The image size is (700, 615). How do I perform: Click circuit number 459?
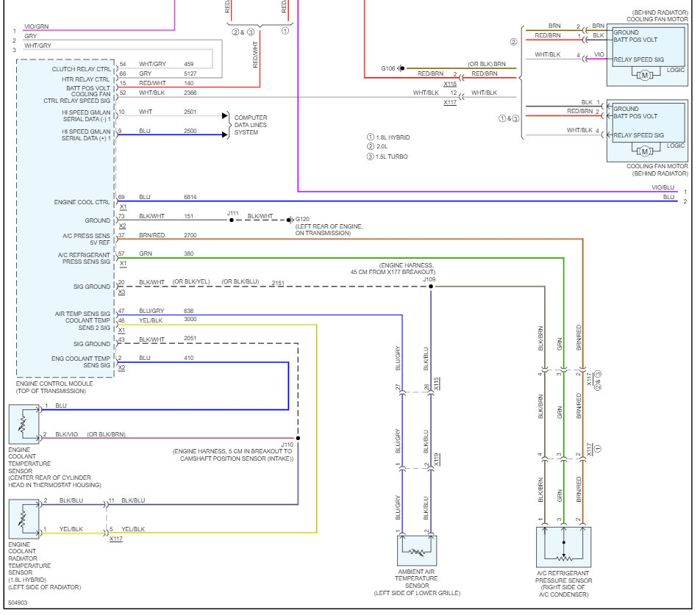(189, 64)
